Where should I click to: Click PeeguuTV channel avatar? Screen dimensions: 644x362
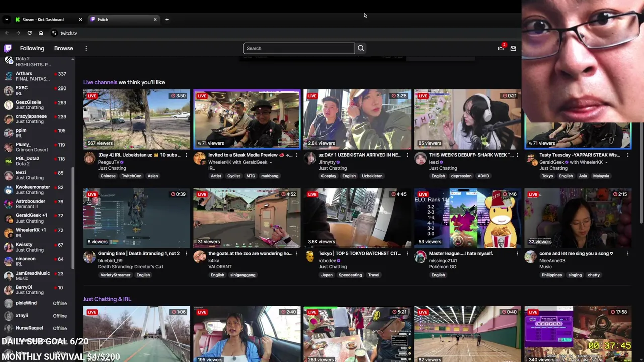click(89, 159)
